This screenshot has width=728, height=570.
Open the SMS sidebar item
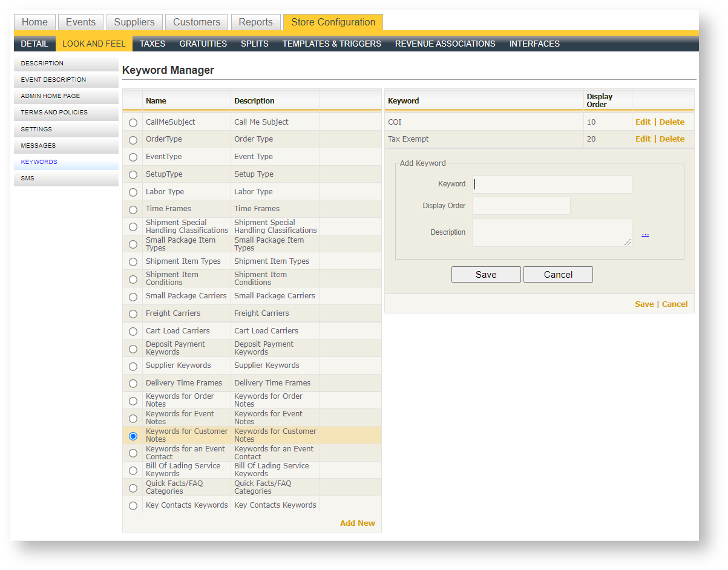click(28, 179)
